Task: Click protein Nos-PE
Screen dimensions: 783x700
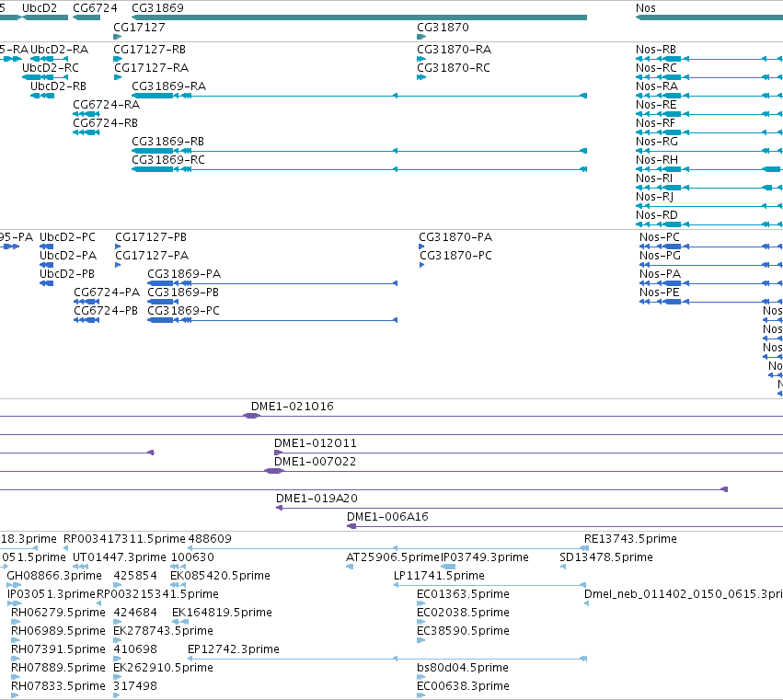Action: [660, 293]
